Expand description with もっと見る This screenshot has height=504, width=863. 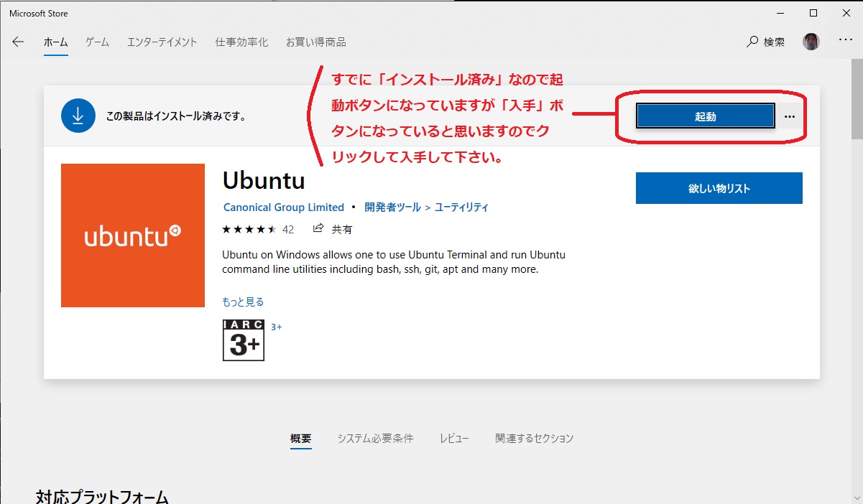(x=243, y=302)
